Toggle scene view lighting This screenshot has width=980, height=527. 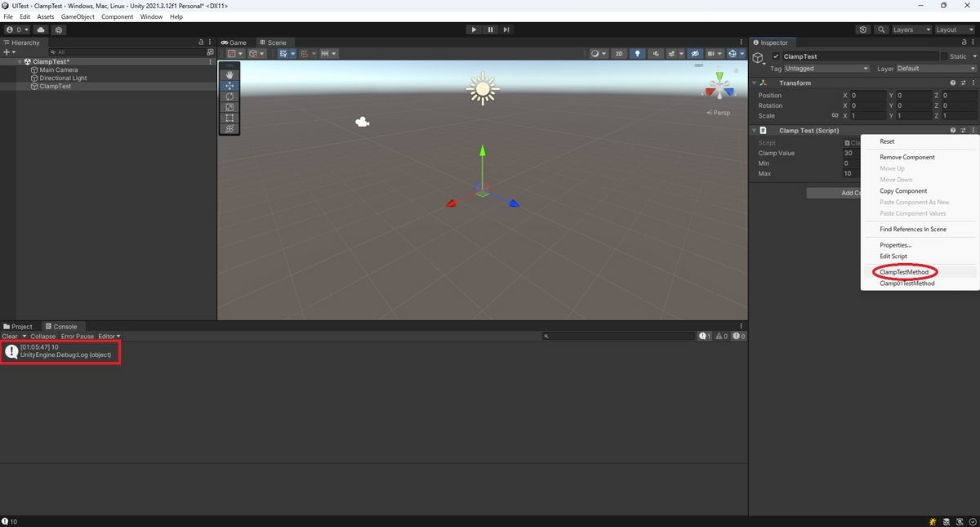pos(637,54)
